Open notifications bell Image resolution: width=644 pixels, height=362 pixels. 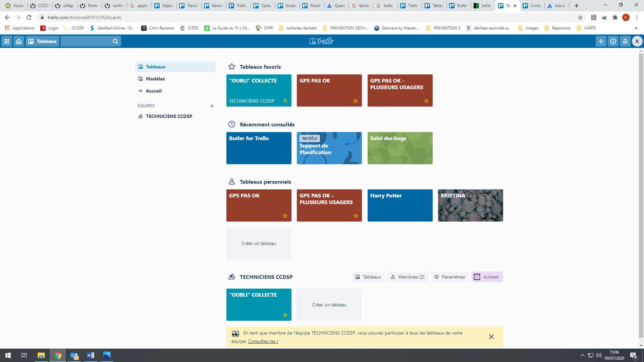(x=625, y=41)
